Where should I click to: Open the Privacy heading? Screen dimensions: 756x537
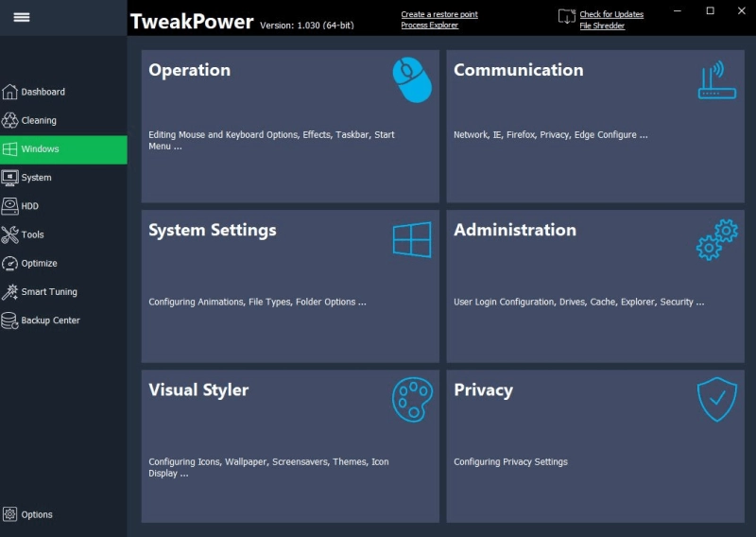click(483, 390)
